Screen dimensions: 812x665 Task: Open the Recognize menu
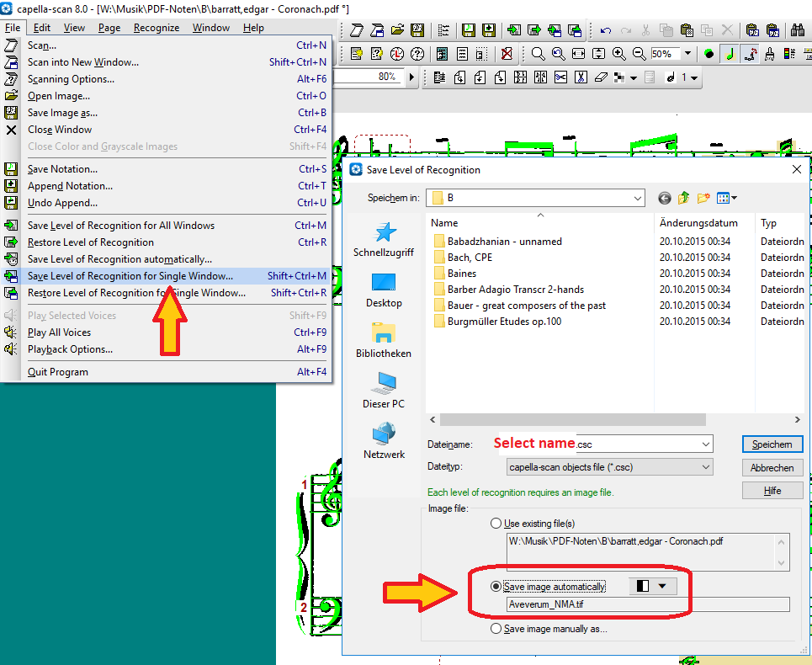click(157, 28)
